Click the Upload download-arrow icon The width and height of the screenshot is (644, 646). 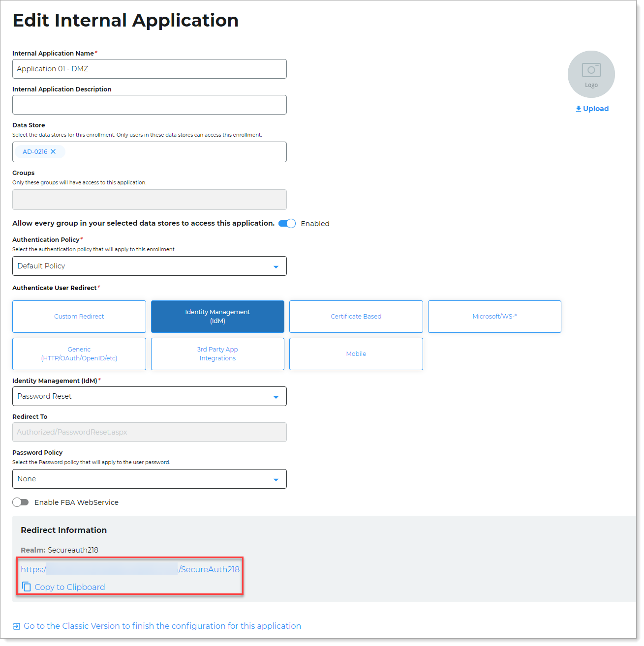579,109
